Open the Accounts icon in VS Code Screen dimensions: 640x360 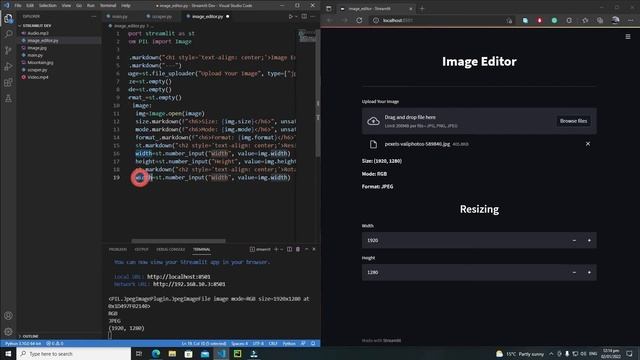pyautogui.click(x=8, y=316)
